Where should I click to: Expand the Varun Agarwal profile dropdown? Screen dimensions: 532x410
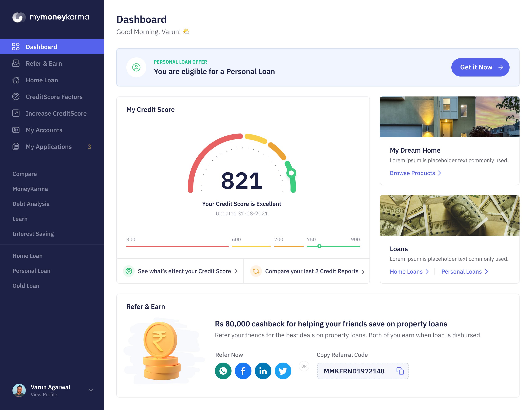[x=91, y=390]
